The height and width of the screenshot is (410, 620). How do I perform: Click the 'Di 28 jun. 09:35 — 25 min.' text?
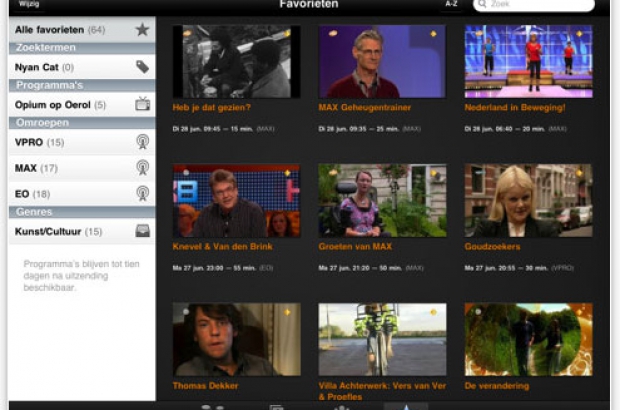point(359,129)
